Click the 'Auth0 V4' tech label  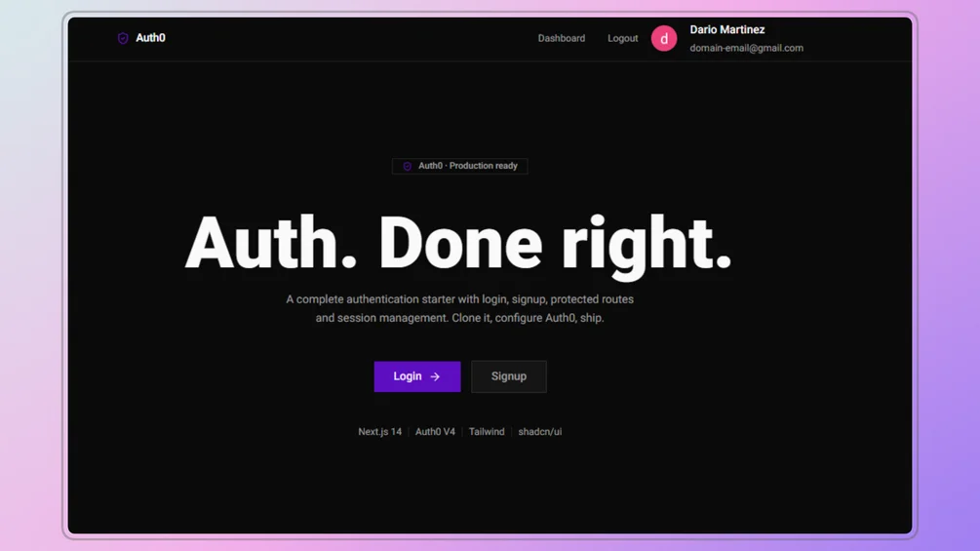pos(435,432)
